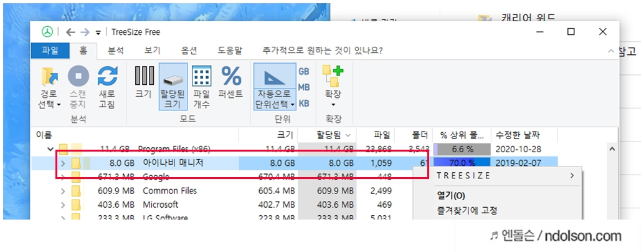Open the quick access toolbar dropdown

point(98,32)
